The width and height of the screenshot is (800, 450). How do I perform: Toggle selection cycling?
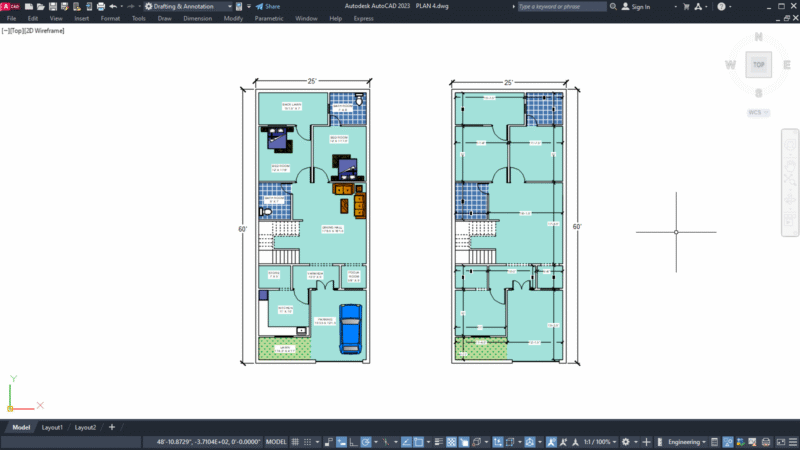[464, 442]
